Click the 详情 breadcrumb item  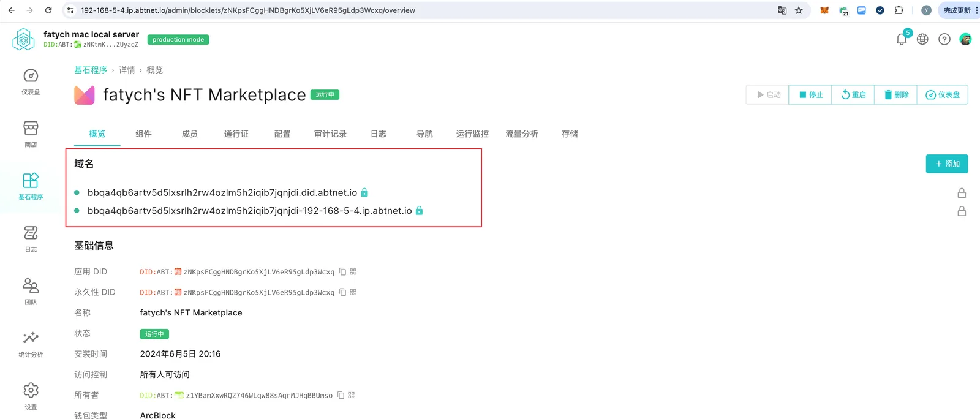coord(127,70)
